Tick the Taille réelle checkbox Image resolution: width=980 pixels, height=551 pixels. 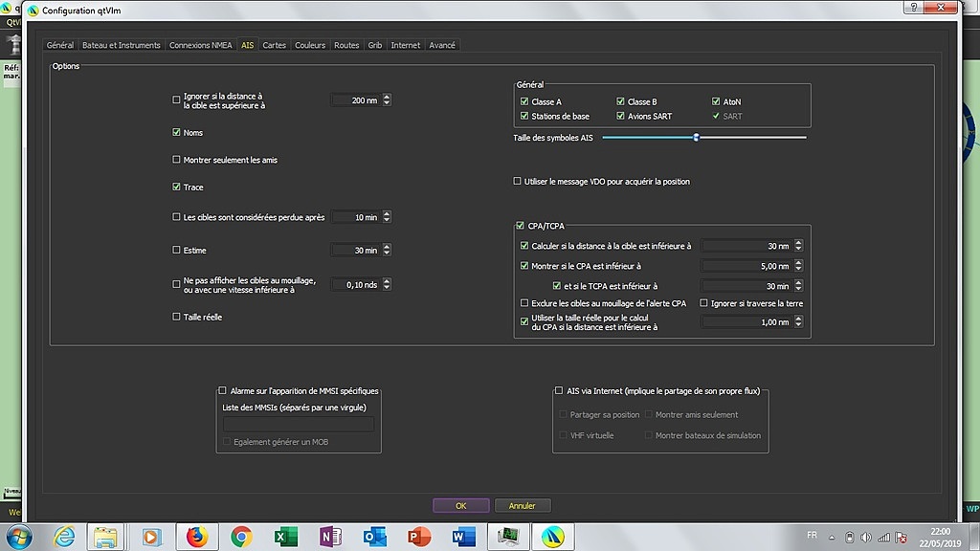point(176,317)
